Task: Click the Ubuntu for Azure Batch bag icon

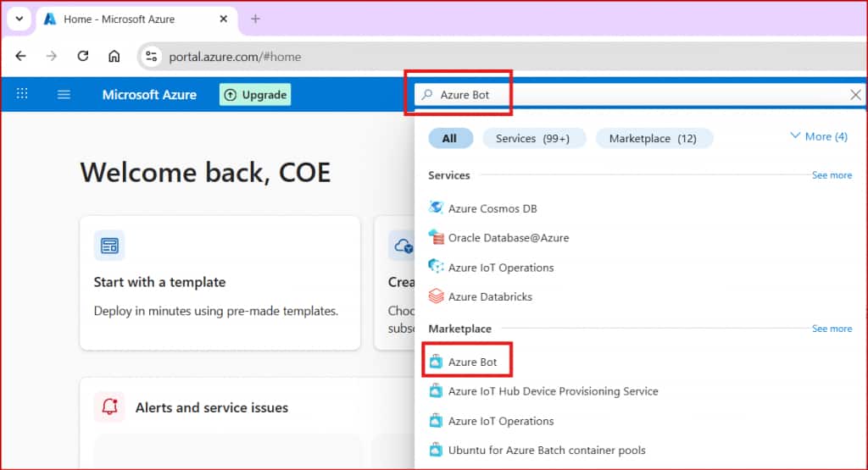Action: [x=436, y=450]
